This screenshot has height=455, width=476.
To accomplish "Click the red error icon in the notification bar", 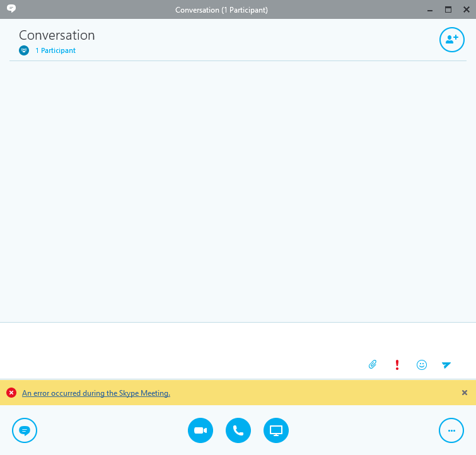I will pyautogui.click(x=11, y=393).
